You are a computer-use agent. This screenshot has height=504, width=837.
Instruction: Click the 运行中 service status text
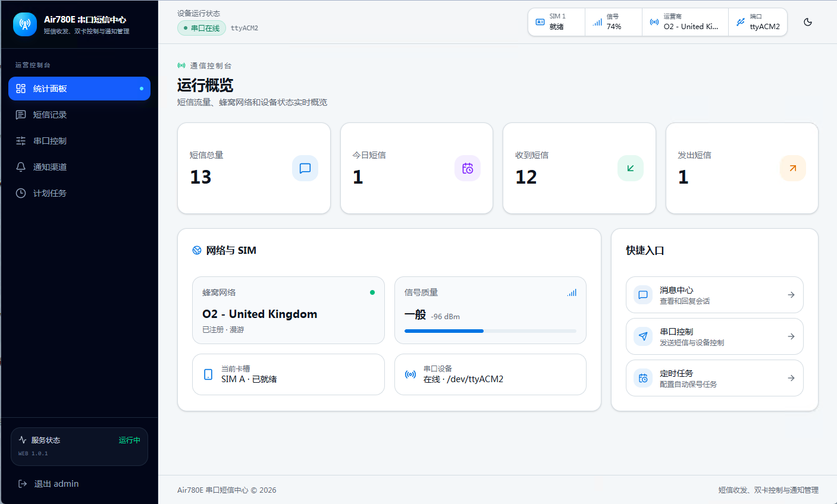click(x=130, y=440)
